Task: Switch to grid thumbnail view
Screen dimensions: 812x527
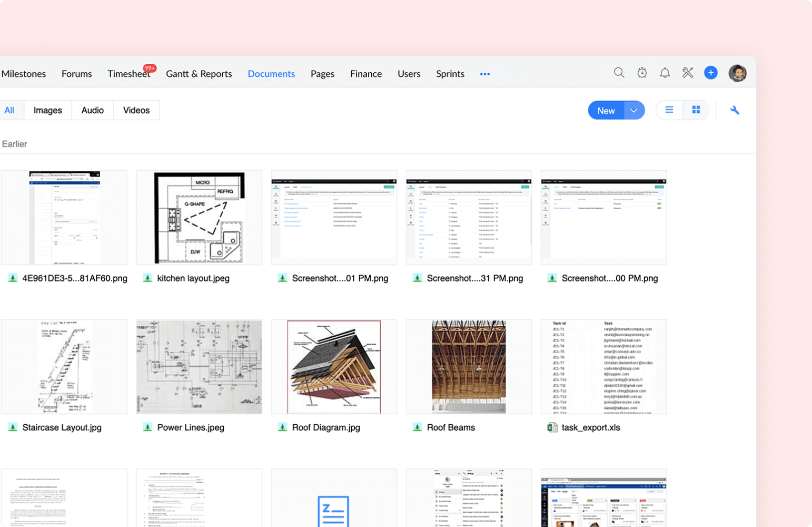Action: tap(696, 110)
